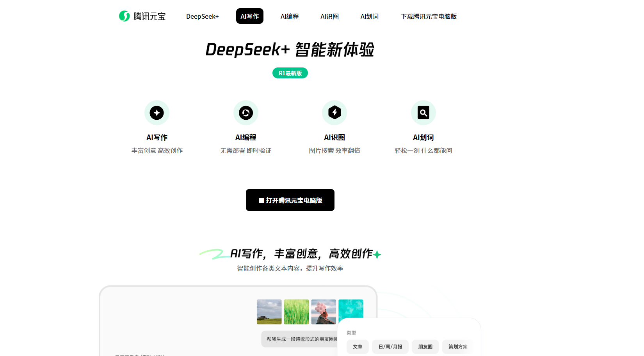Screen dimensions: 644x356
Task: Open the DeepSeek+ navigation tab
Action: coord(203,16)
